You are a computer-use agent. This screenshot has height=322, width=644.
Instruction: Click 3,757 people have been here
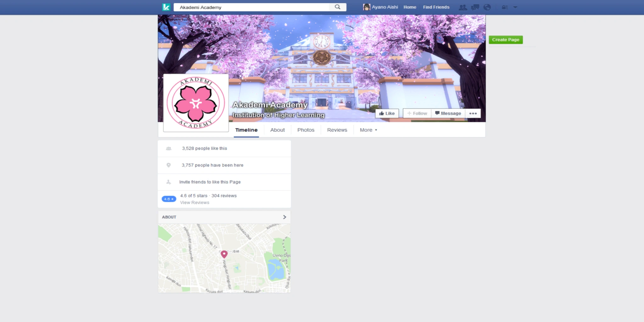pos(212,165)
